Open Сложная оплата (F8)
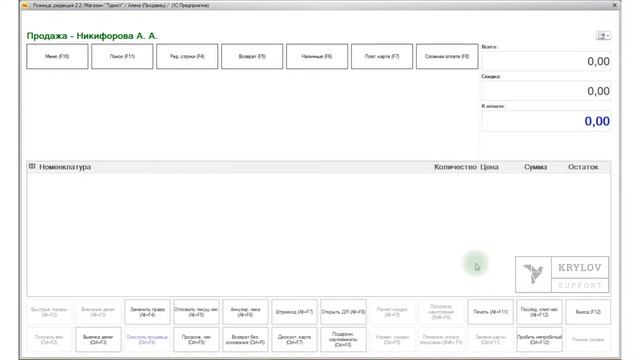Viewport: 640px width, 360px height. 447,56
